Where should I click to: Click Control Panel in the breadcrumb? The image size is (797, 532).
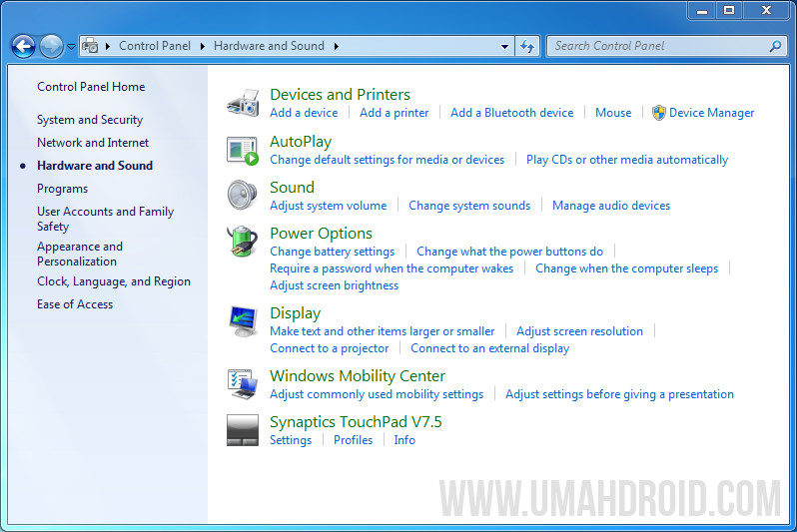point(155,46)
